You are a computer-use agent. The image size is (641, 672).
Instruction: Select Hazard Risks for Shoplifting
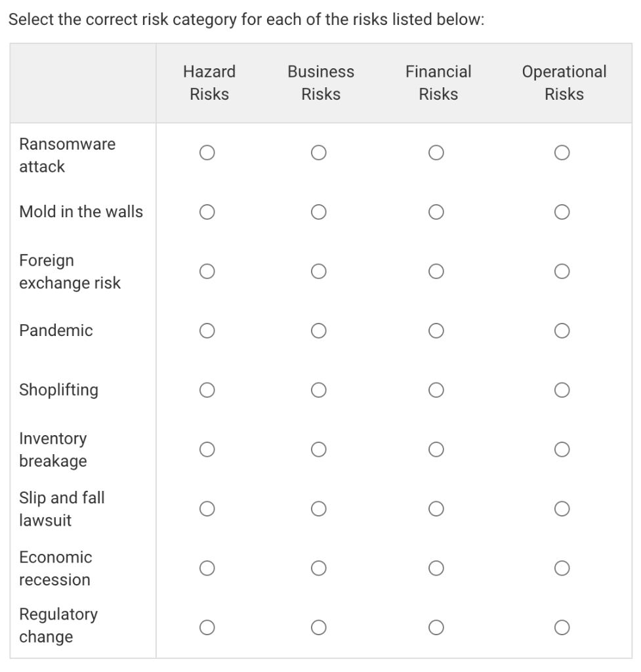(x=207, y=390)
